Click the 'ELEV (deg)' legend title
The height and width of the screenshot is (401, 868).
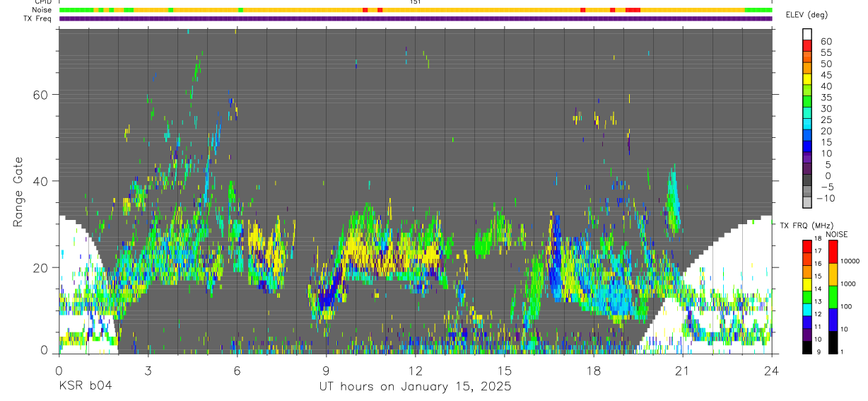pos(807,15)
